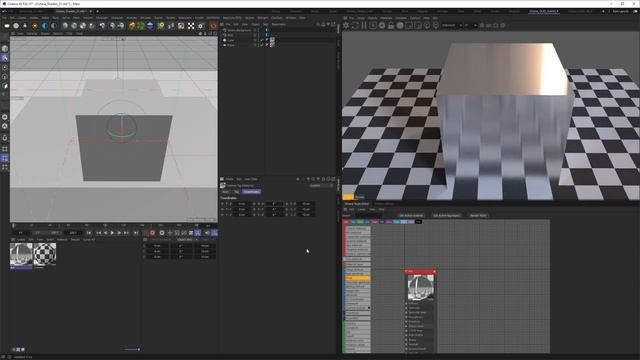
Task: Click the Get Active Material button
Action: pyautogui.click(x=411, y=216)
